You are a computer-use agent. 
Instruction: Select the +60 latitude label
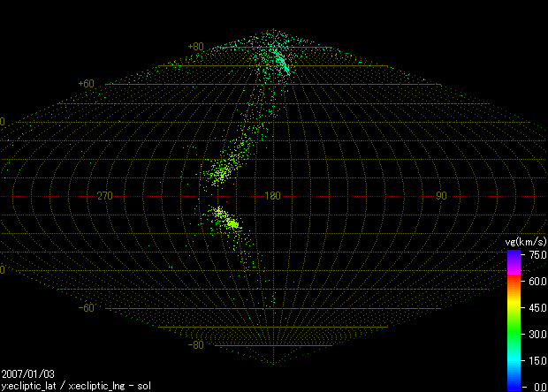[87, 84]
